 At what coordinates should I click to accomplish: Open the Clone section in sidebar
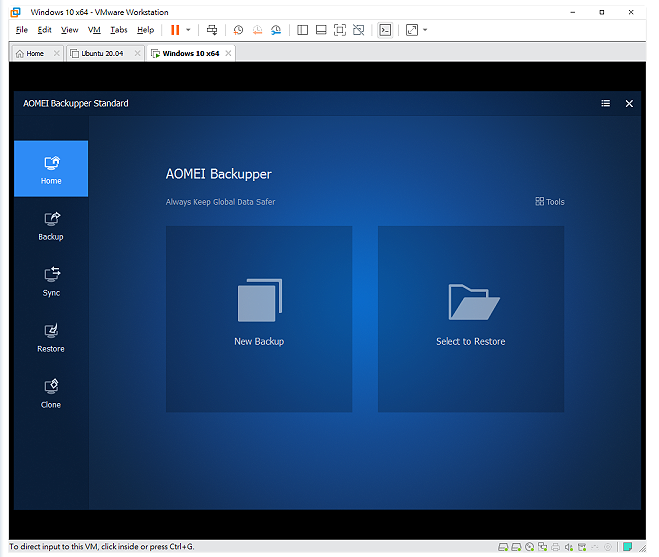[51, 394]
